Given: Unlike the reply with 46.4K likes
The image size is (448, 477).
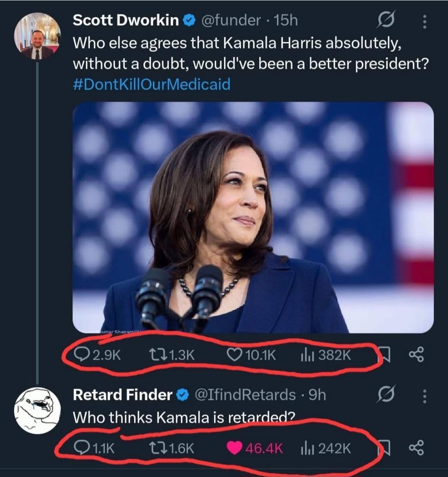Looking at the screenshot, I should [x=255, y=448].
